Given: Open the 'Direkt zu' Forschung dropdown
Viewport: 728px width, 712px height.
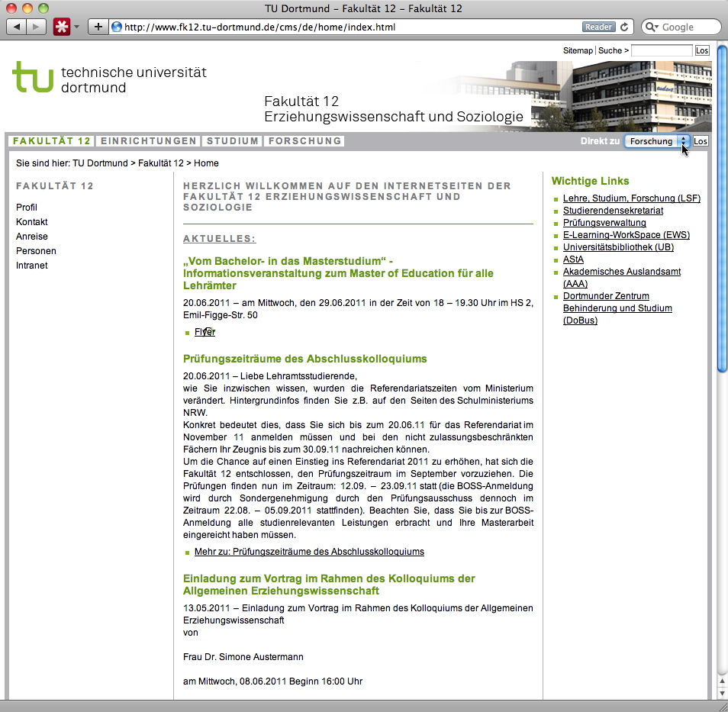Looking at the screenshot, I should pyautogui.click(x=656, y=141).
